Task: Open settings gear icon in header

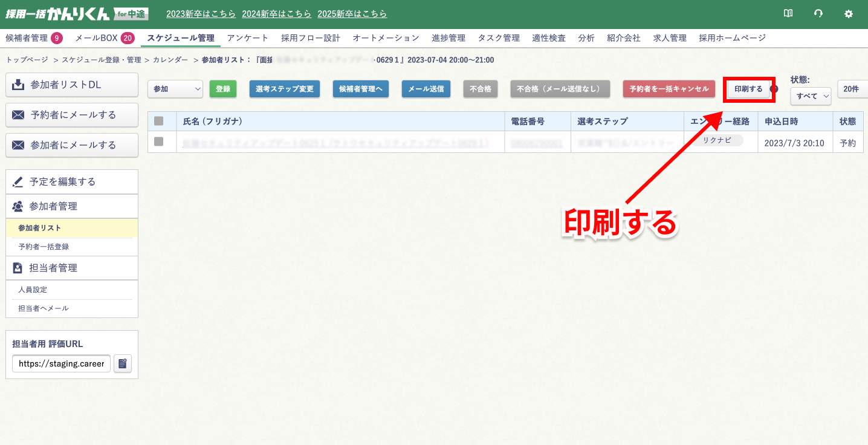Action: pos(849,13)
